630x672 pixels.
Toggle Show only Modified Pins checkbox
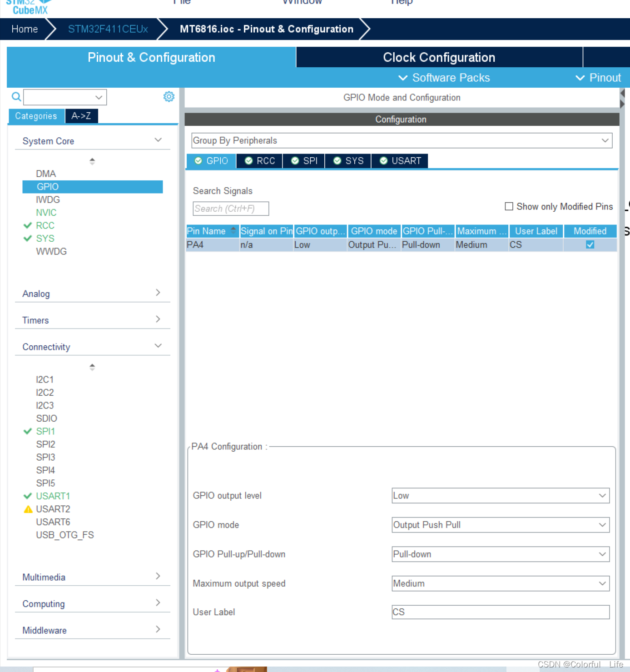[x=509, y=206]
